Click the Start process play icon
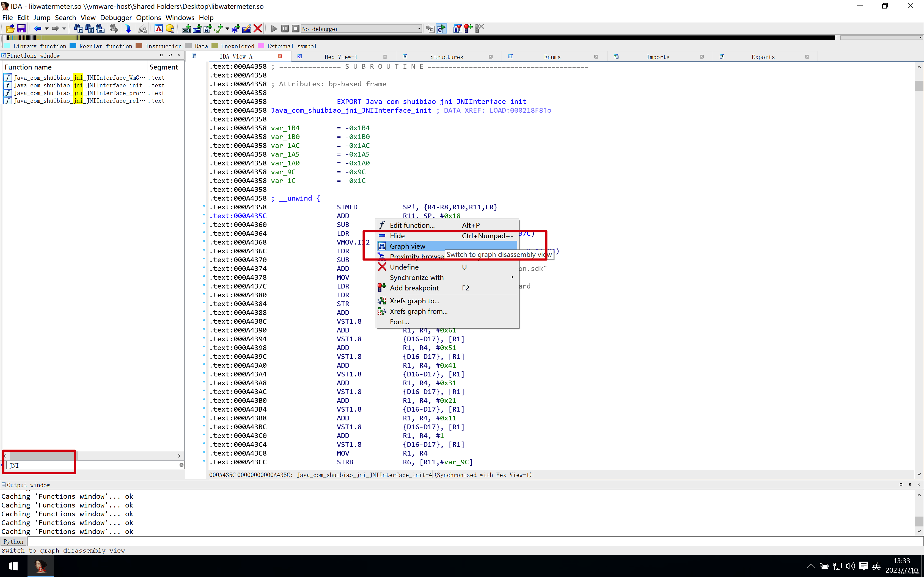This screenshot has width=924, height=577. [x=274, y=29]
